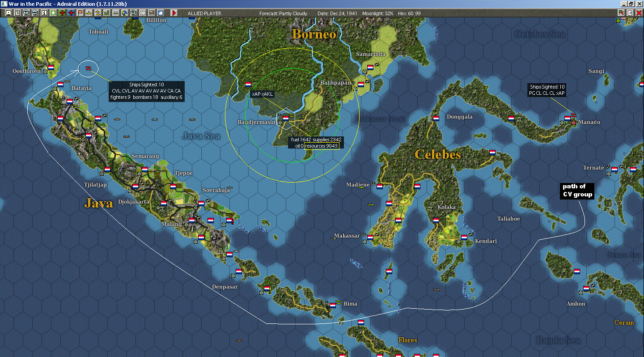Select the Dutch flag beside Kendari

click(x=464, y=237)
